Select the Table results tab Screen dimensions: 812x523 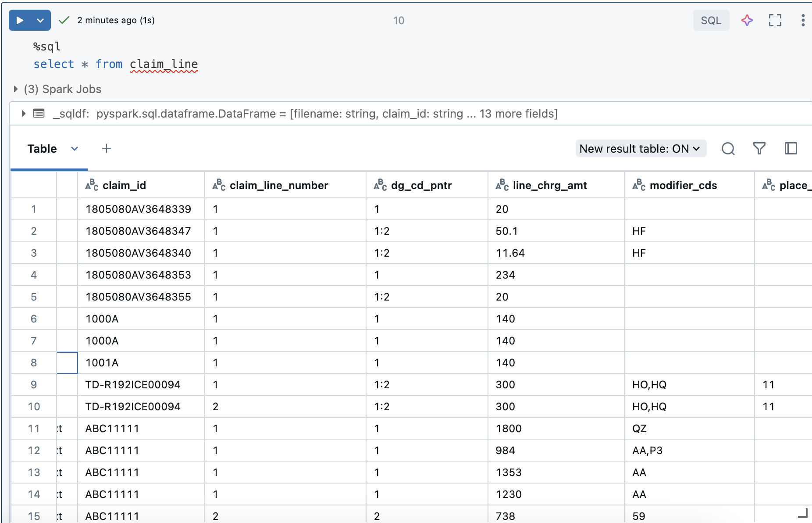coord(42,149)
